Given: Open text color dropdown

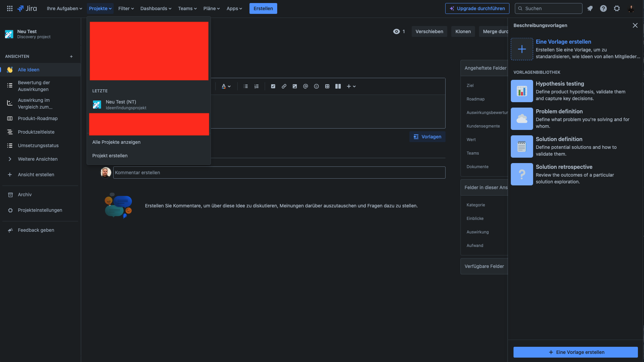Looking at the screenshot, I should pyautogui.click(x=226, y=86).
